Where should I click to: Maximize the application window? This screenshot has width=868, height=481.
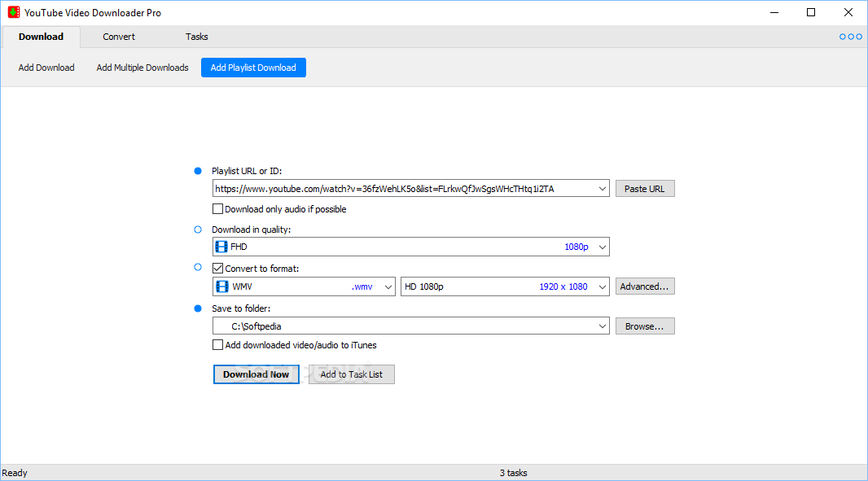coord(811,12)
